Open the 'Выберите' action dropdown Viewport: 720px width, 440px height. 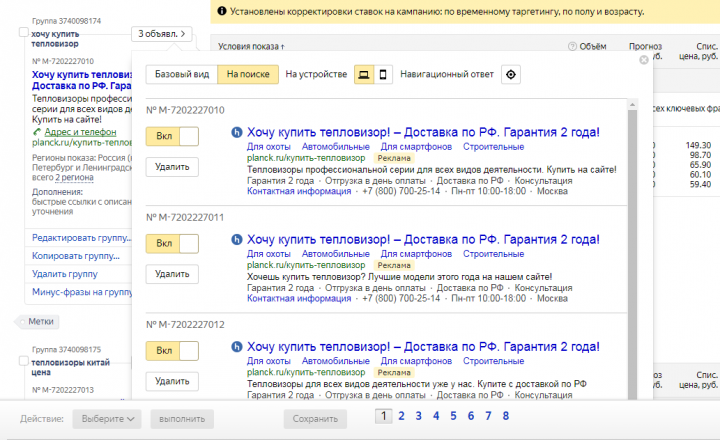(107, 419)
